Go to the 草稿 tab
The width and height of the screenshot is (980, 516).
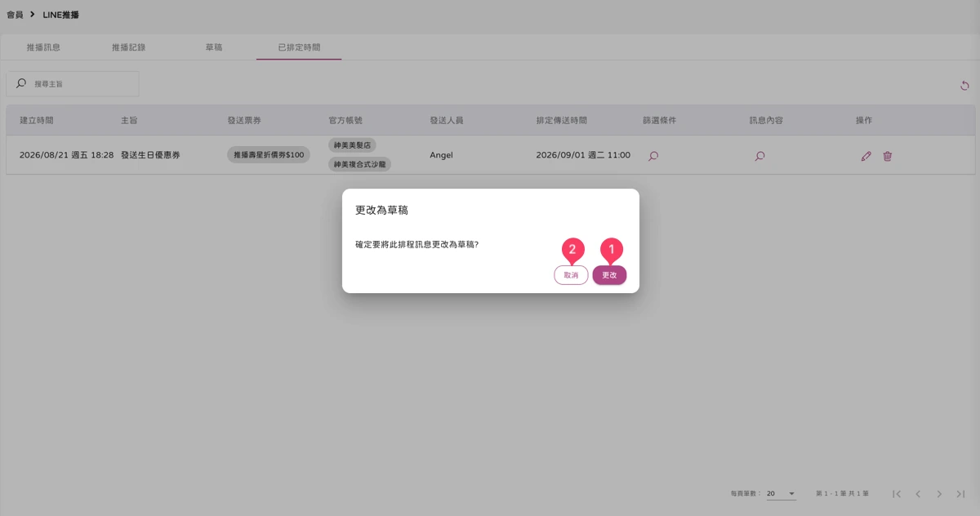point(214,47)
